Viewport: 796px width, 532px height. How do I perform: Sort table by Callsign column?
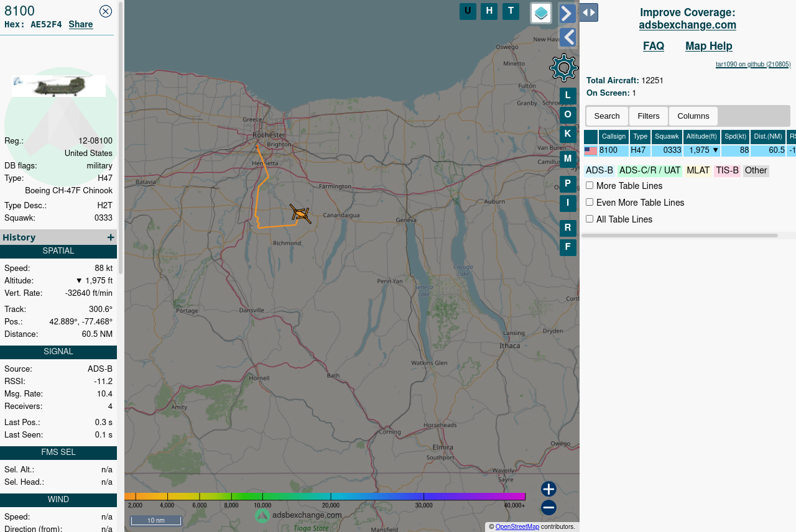[614, 137]
